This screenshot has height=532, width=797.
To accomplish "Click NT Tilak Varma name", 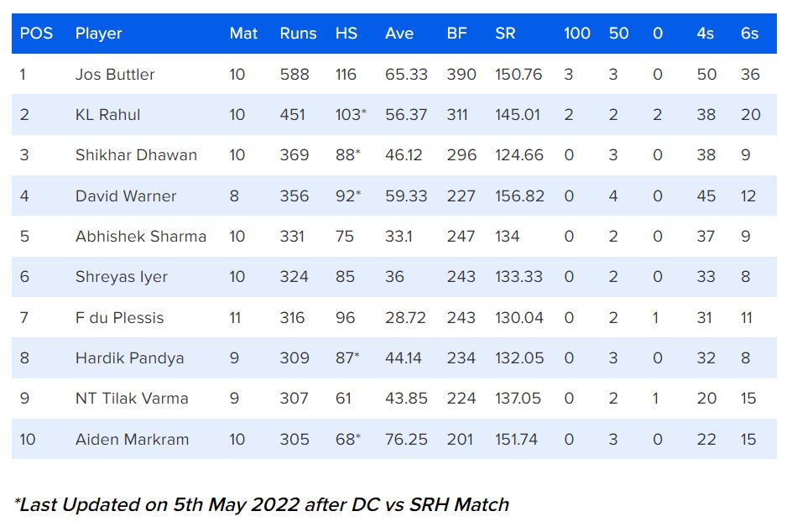I will tap(132, 399).
